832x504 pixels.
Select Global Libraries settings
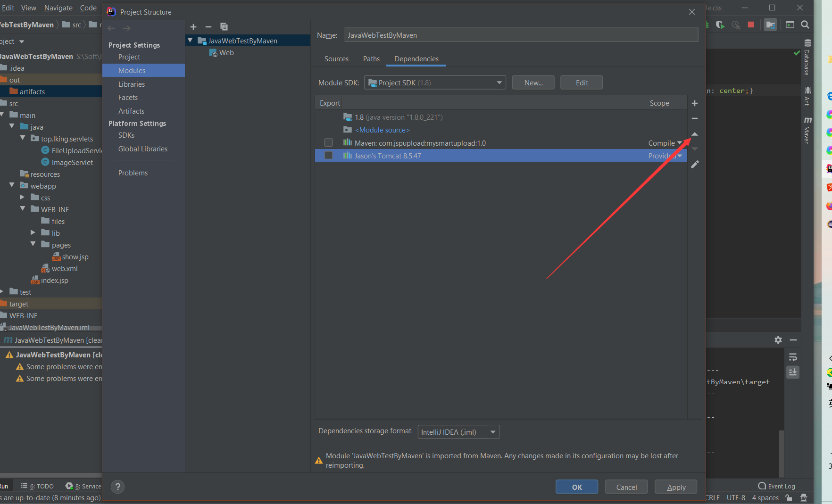click(143, 149)
